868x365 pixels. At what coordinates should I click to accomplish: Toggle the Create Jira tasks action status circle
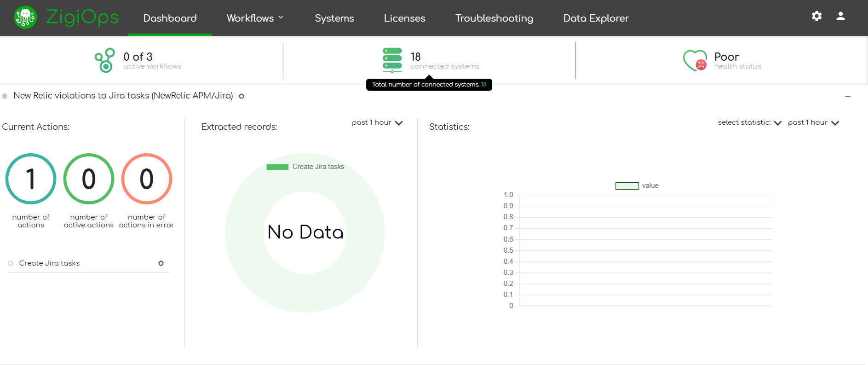11,263
